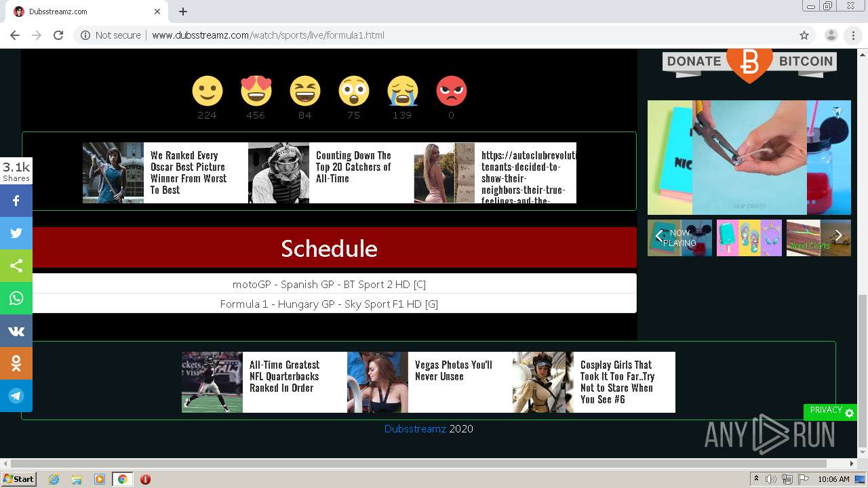
Task: Click the smiley face reaction emoji
Action: tap(207, 91)
